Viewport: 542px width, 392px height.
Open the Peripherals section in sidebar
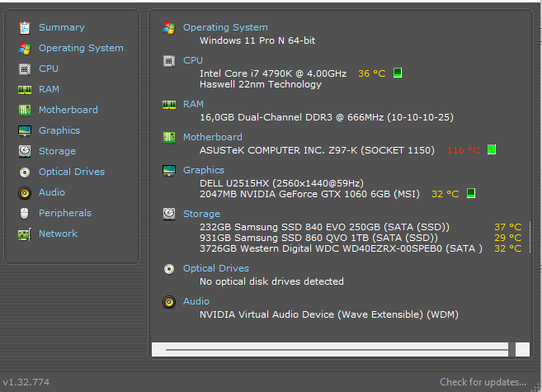click(x=65, y=213)
